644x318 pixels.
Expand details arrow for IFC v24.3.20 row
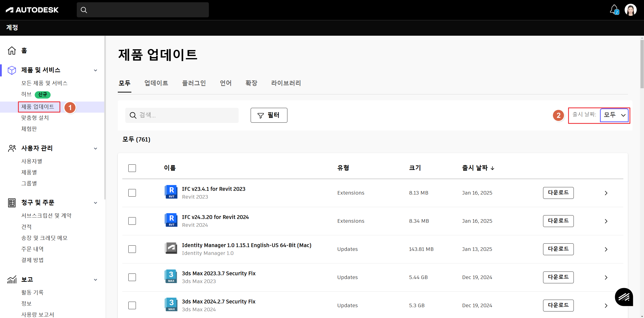(x=606, y=221)
